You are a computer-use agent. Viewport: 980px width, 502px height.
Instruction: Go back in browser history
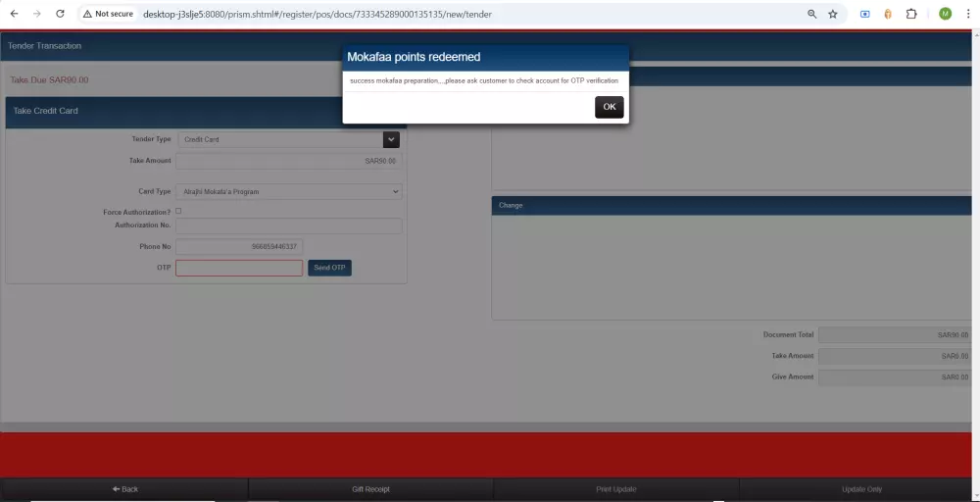[15, 14]
